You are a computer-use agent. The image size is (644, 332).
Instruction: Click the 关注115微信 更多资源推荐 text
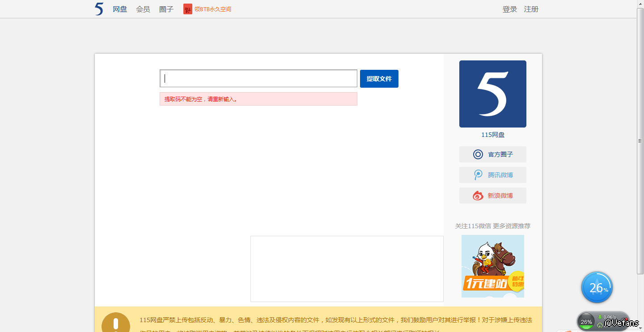pos(493,226)
